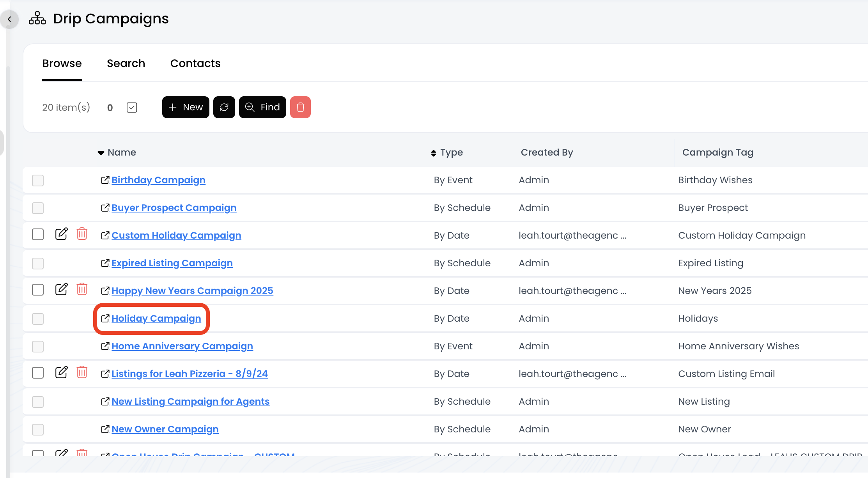Click the Find button
The width and height of the screenshot is (868, 478).
[262, 107]
